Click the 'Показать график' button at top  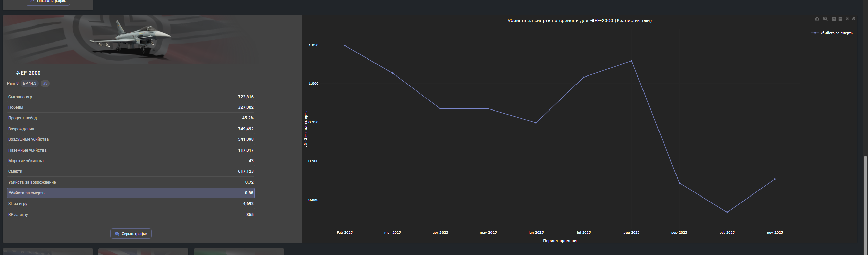[48, 2]
